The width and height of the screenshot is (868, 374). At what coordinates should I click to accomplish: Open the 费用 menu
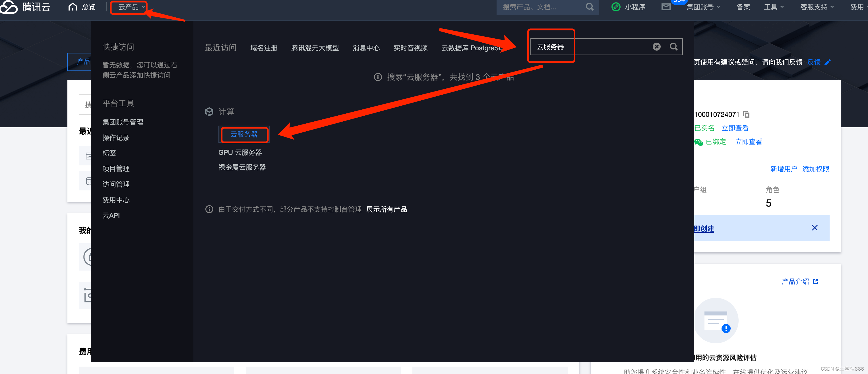click(x=857, y=7)
